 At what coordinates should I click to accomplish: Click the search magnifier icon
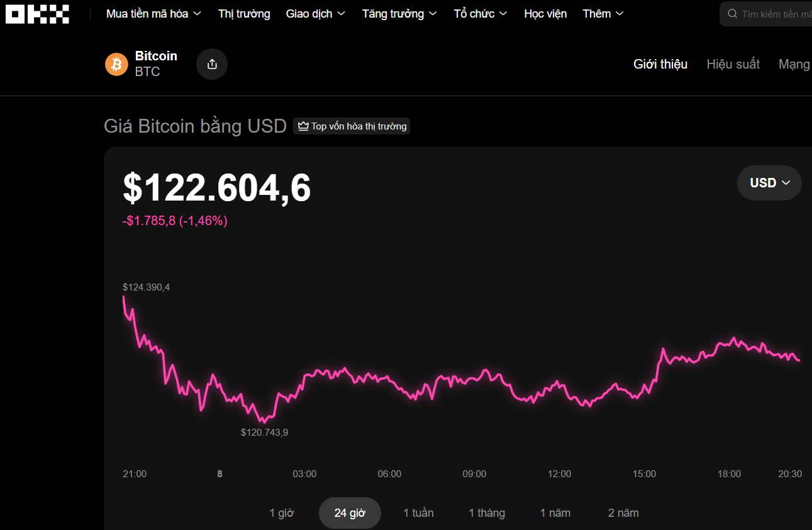click(x=731, y=13)
